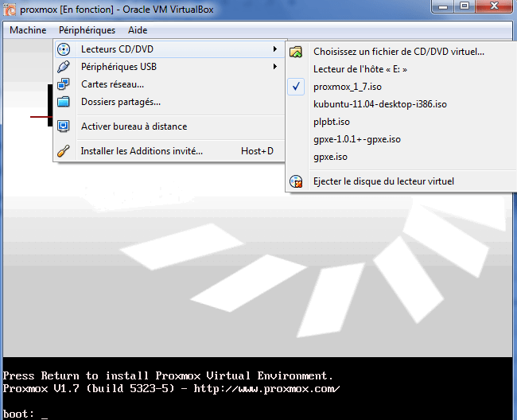Click the boot: prompt in VM console
The height and width of the screenshot is (420, 517).
(25, 414)
